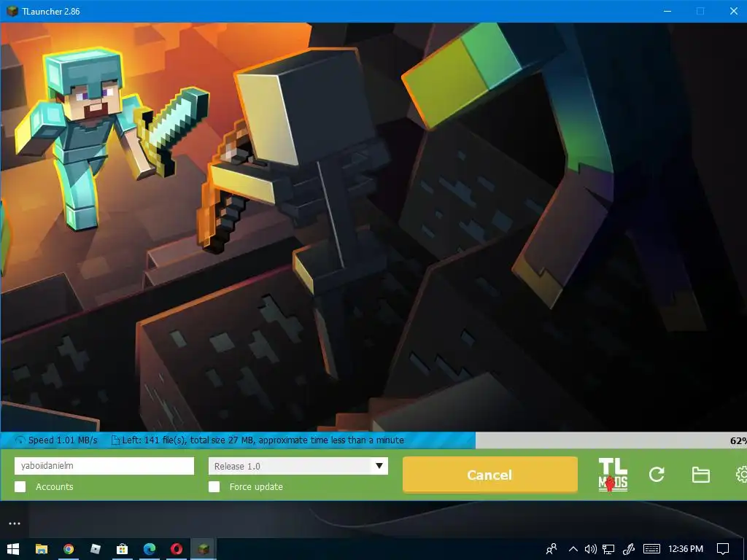Open the touch keyboard tray icon
The width and height of the screenshot is (747, 560).
(x=651, y=549)
